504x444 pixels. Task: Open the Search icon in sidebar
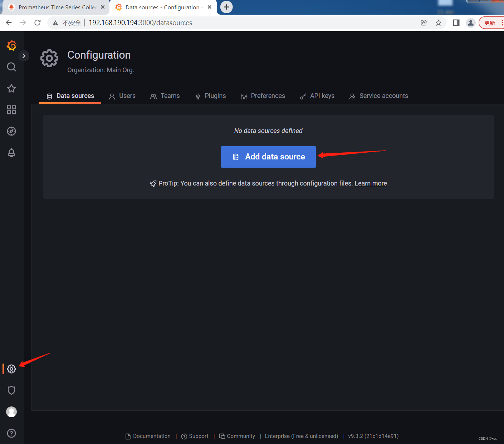coord(11,67)
